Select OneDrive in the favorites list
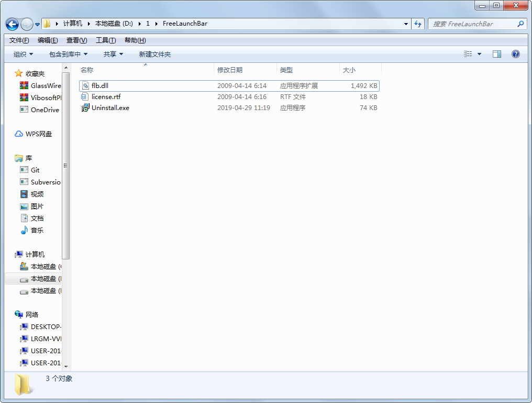The width and height of the screenshot is (532, 403). (x=45, y=110)
